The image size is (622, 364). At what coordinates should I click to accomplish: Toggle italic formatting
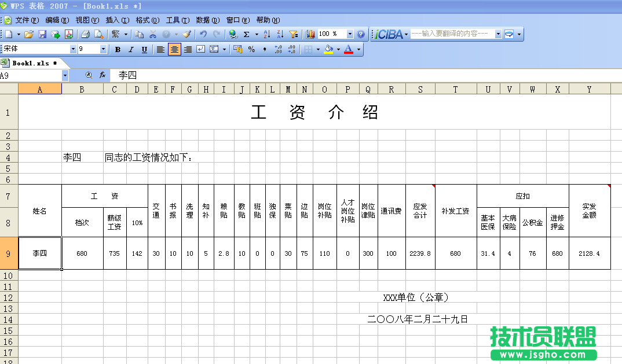(x=130, y=49)
